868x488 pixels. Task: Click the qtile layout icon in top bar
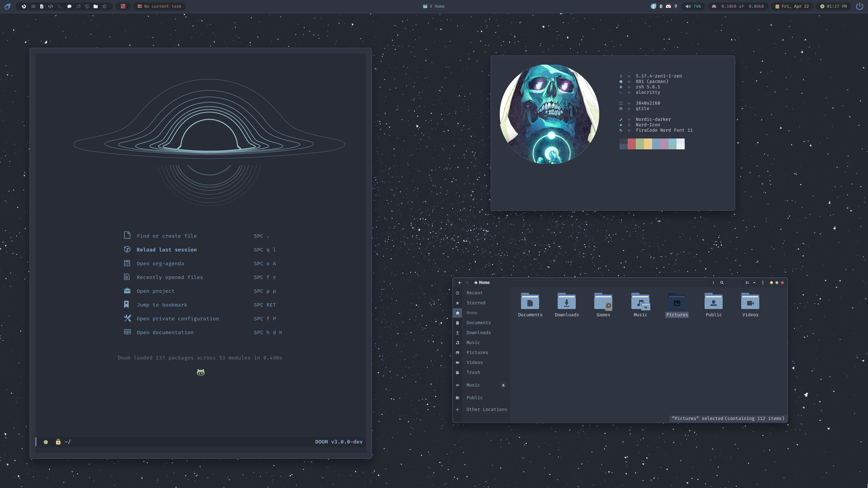123,6
